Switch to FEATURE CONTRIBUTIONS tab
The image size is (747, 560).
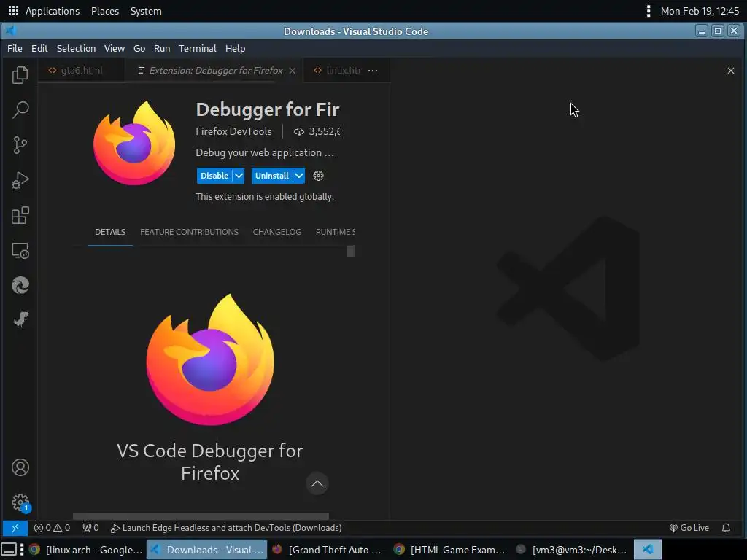pyautogui.click(x=189, y=232)
